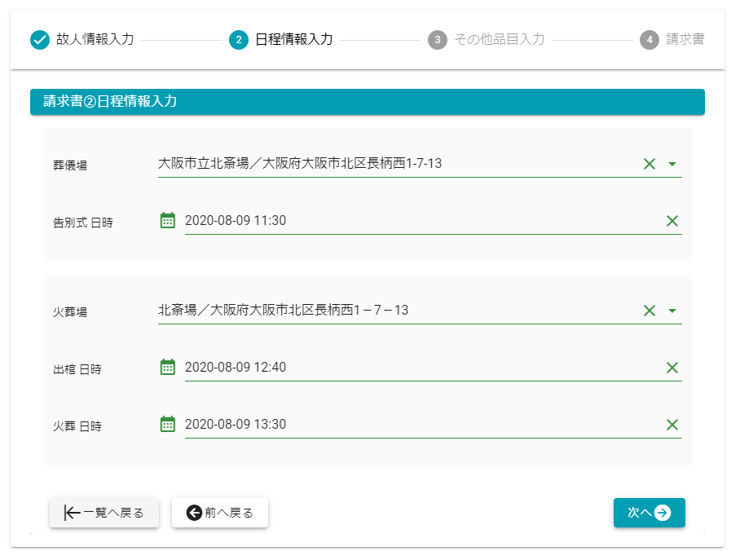The image size is (740, 560).
Task: Clear the 葬儀場 selection
Action: pos(650,164)
